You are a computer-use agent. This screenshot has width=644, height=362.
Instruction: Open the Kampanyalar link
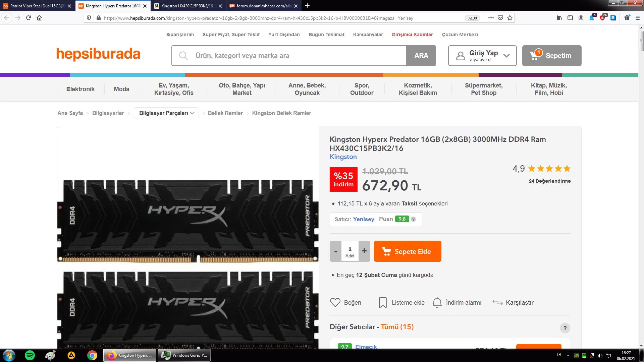coord(368,35)
